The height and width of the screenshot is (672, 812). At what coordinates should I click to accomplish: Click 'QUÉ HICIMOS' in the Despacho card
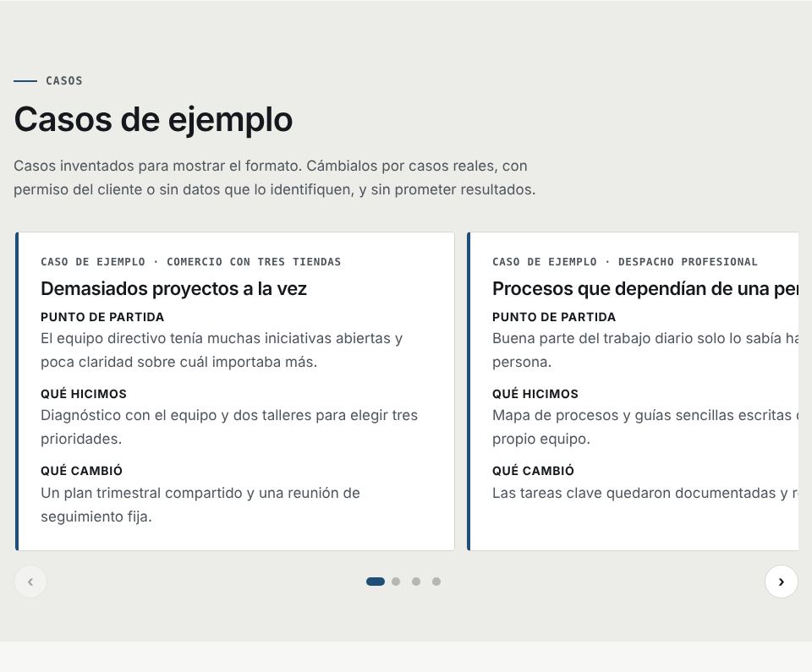[x=535, y=393]
